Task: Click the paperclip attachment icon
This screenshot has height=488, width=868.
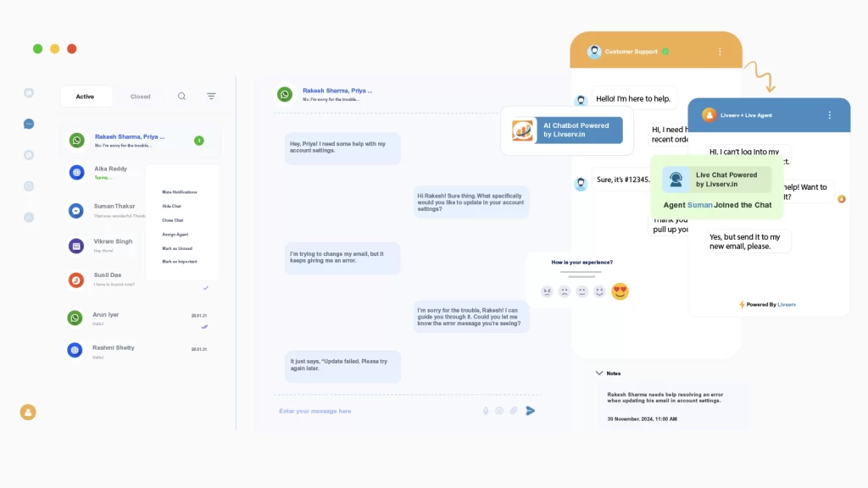Action: pos(514,411)
